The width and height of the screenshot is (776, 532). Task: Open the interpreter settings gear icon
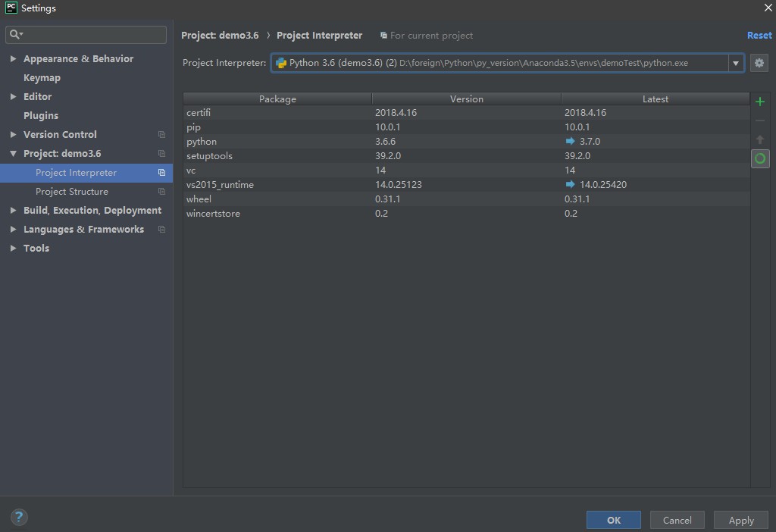click(x=759, y=63)
